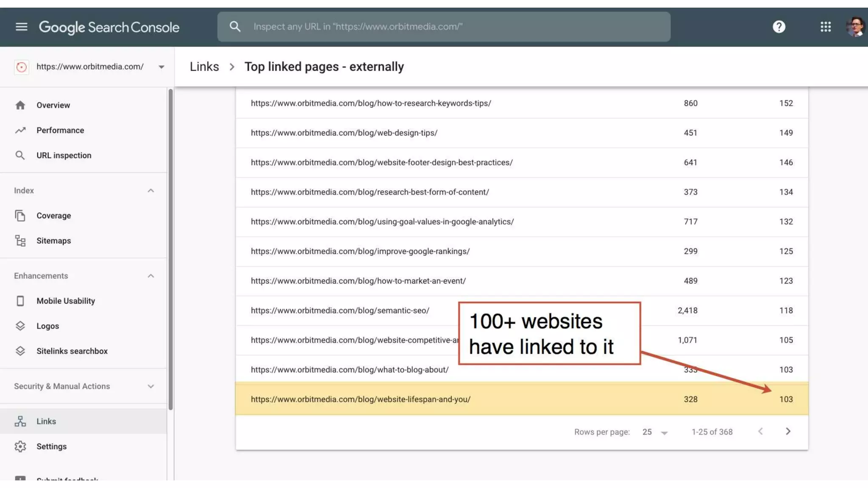Open the Logos enhancement report
Image resolution: width=868 pixels, height=488 pixels.
47,326
